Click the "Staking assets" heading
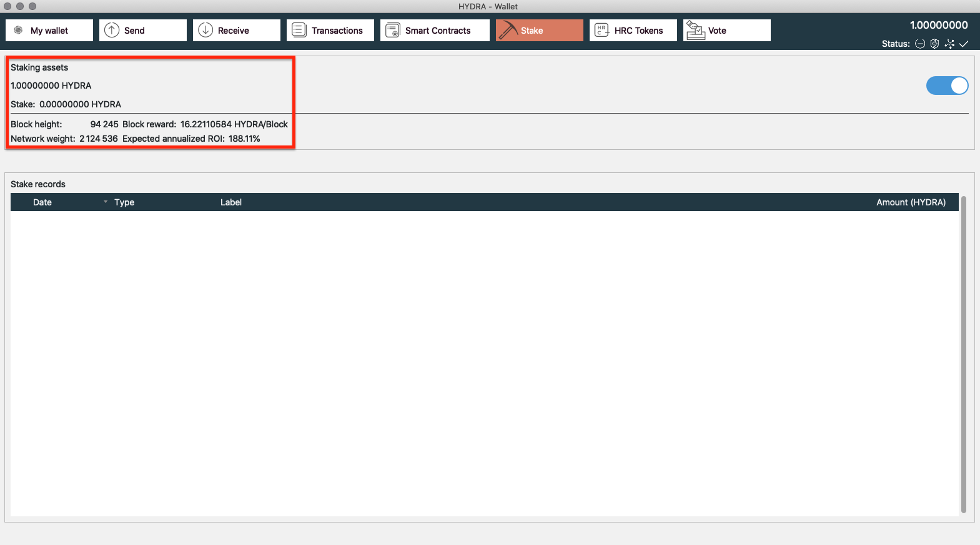Screen dimensions: 980x545 tap(39, 67)
